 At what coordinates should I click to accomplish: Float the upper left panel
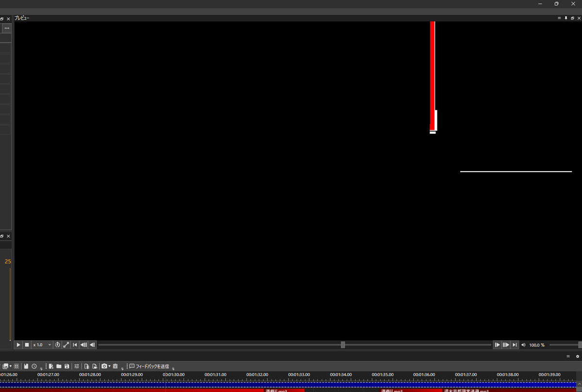tap(2, 18)
